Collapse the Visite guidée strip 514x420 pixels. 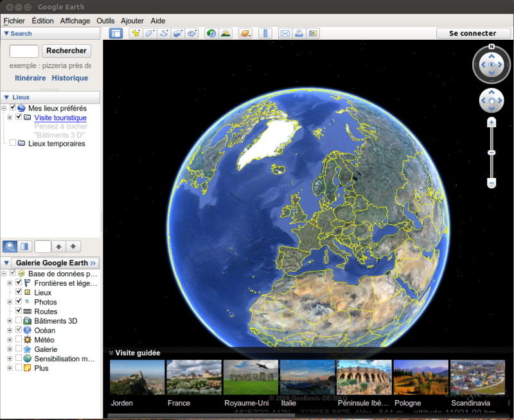111,353
